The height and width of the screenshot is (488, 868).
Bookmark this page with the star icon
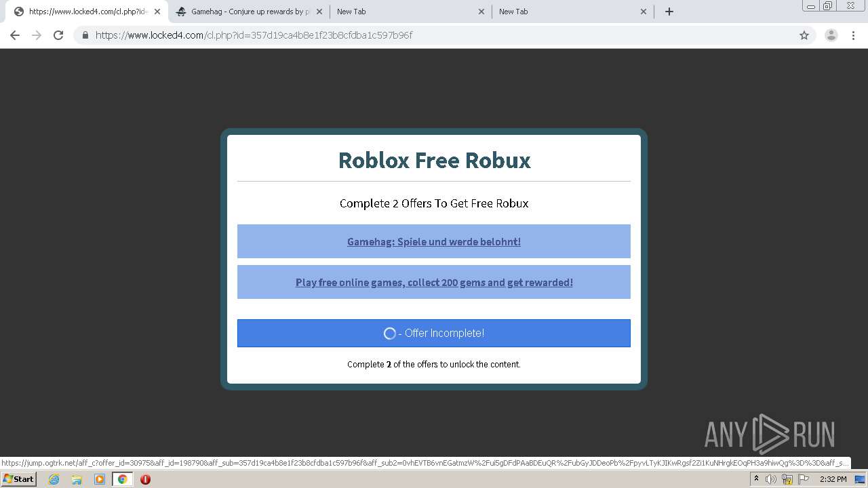(804, 35)
